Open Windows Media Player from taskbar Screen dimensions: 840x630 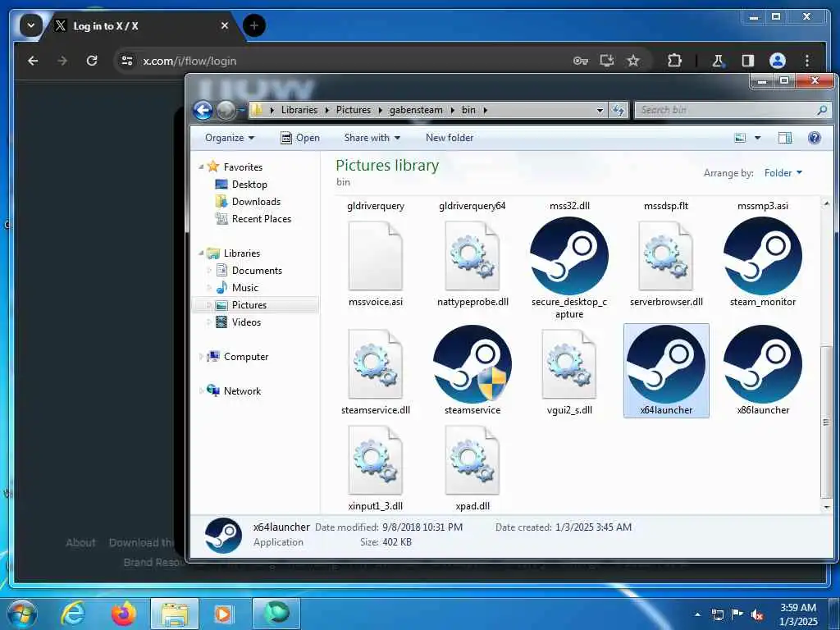[223, 613]
